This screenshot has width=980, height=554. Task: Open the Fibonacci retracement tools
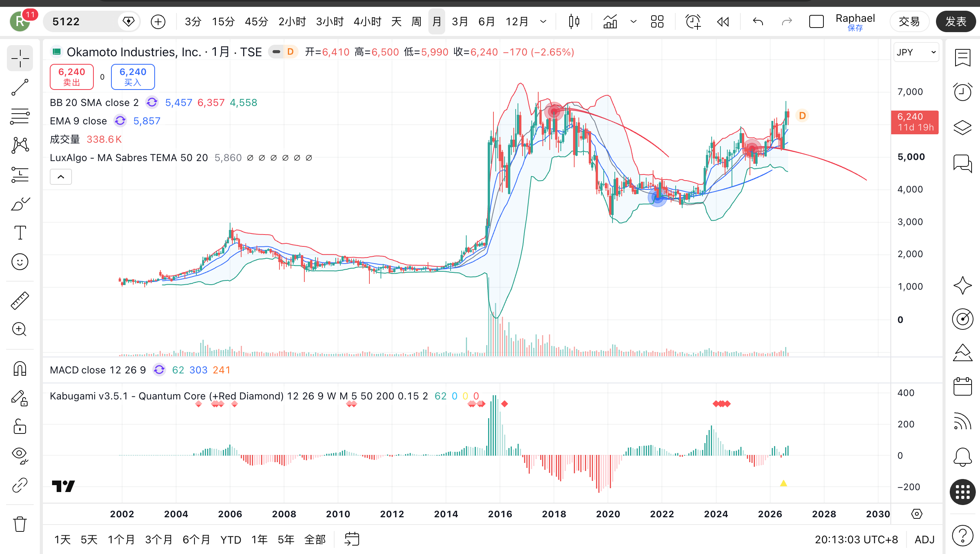click(20, 116)
